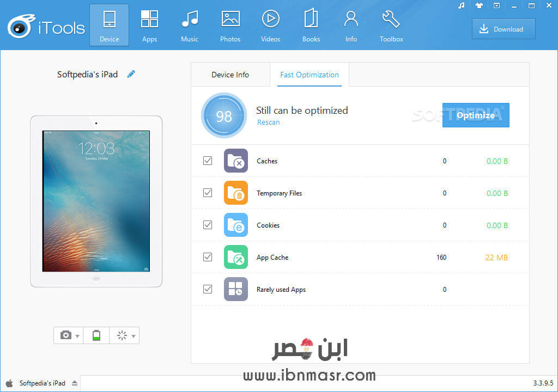Screen dimensions: 558x392
Task: Switch to the Device Info tab
Action: pos(231,75)
